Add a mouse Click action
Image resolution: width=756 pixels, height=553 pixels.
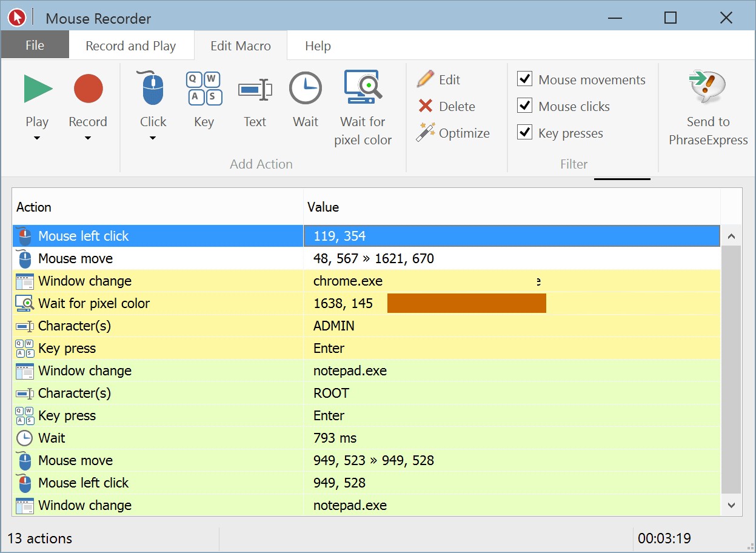tap(153, 89)
